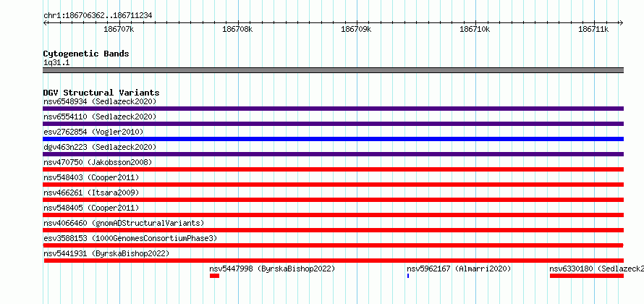Select the dgv463n223 purple variant bar
The image size is (644, 304).
point(333,154)
